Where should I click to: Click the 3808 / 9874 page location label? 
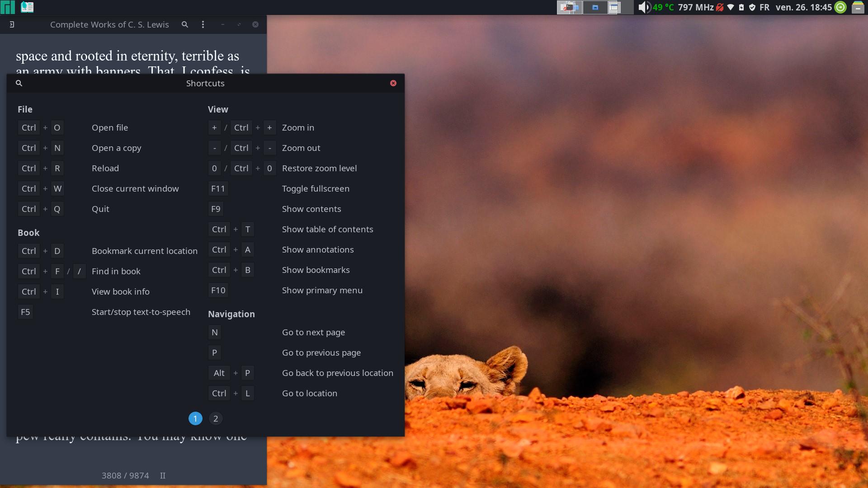click(125, 476)
